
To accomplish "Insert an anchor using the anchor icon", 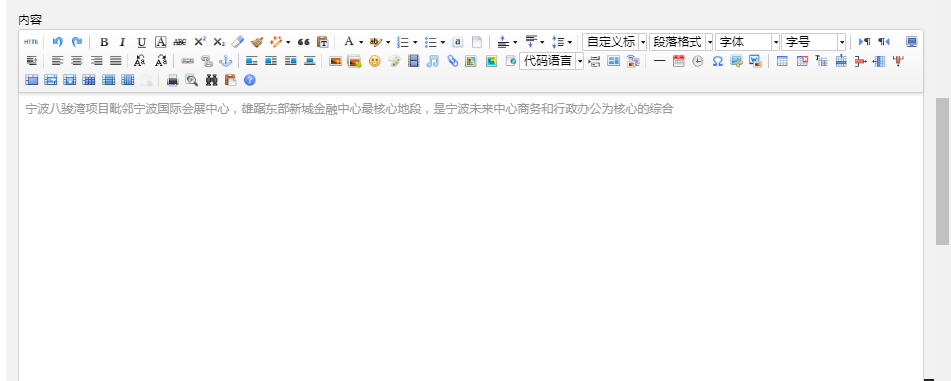I will point(226,61).
